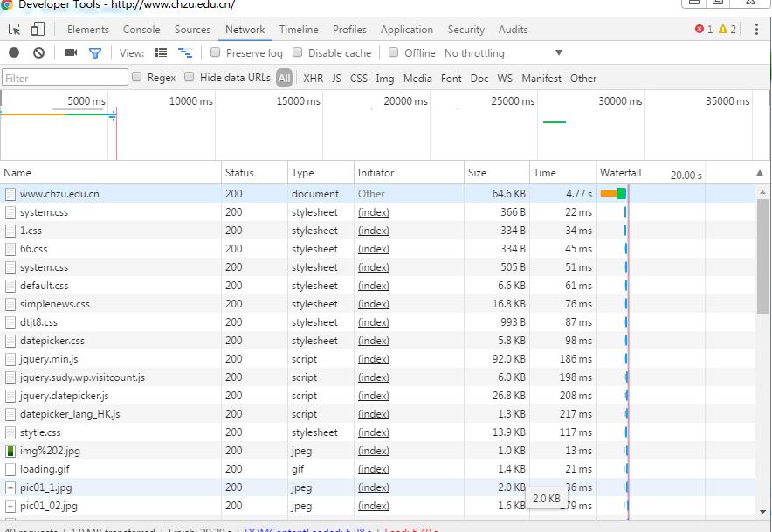The height and width of the screenshot is (532, 772).
Task: Switch to the Console tab
Action: 141,29
